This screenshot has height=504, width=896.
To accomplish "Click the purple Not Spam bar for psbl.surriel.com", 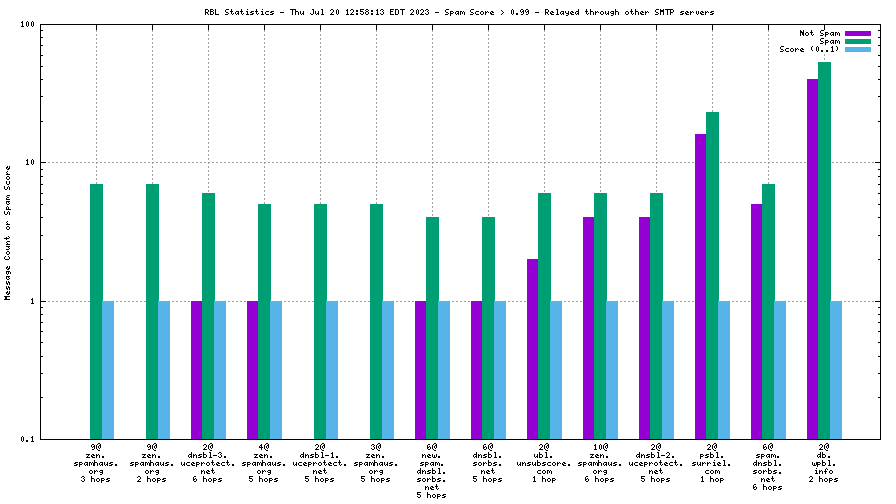I will pos(700,286).
